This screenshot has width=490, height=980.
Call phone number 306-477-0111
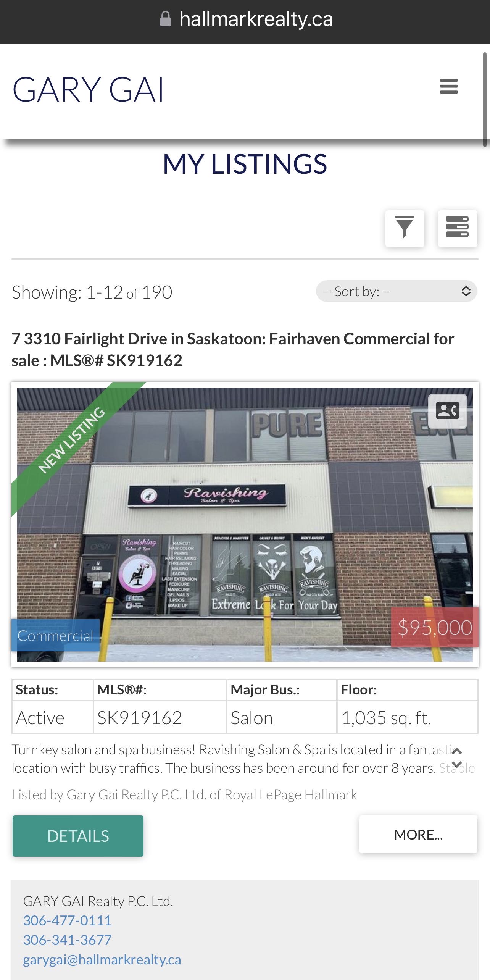click(67, 920)
